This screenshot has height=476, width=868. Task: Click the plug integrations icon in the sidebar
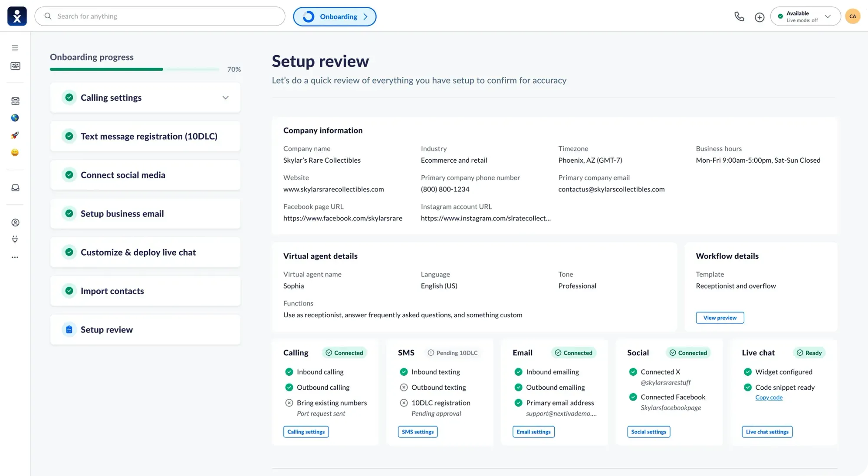point(15,239)
